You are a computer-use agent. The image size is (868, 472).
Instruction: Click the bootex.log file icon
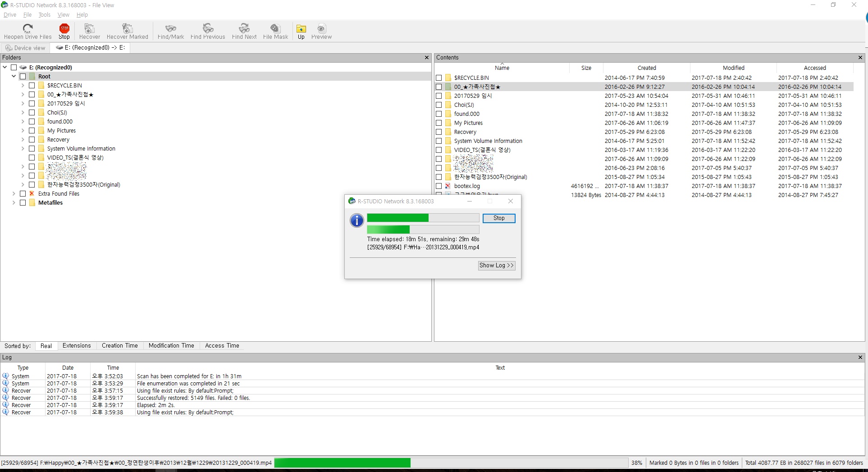(448, 186)
